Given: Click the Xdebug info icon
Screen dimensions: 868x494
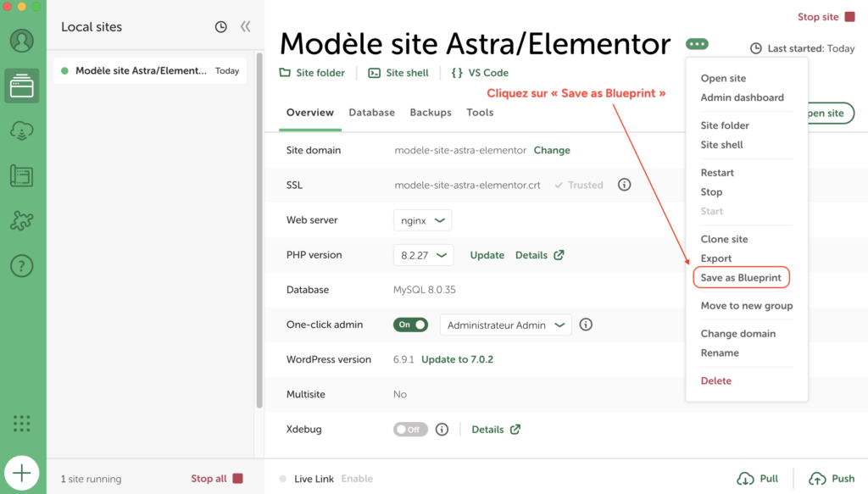Looking at the screenshot, I should [x=442, y=430].
